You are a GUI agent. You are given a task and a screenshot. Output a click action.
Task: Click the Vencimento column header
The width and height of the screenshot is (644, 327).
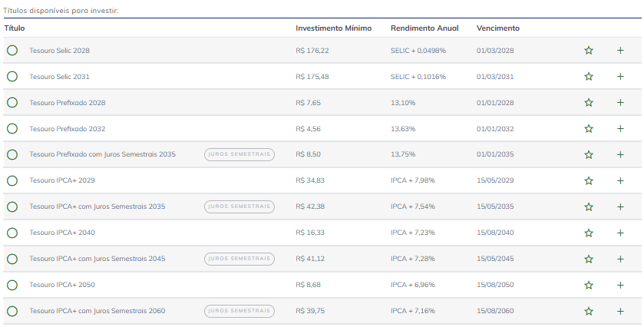497,28
